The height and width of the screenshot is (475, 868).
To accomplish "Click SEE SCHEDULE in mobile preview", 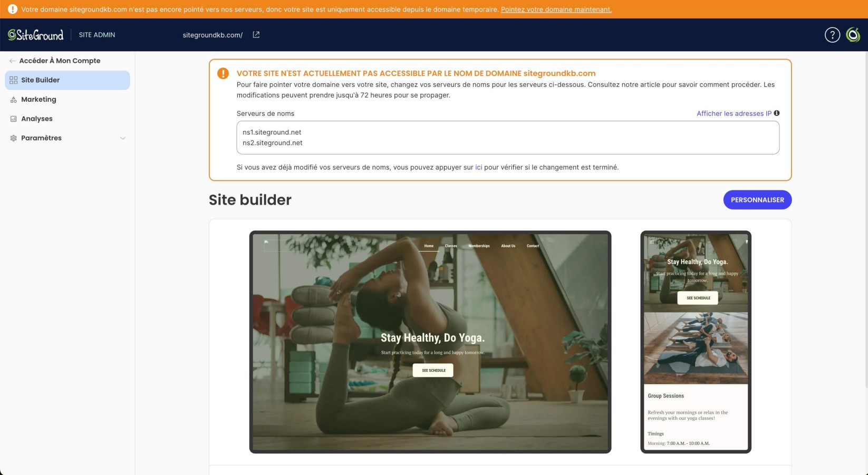I will point(698,298).
